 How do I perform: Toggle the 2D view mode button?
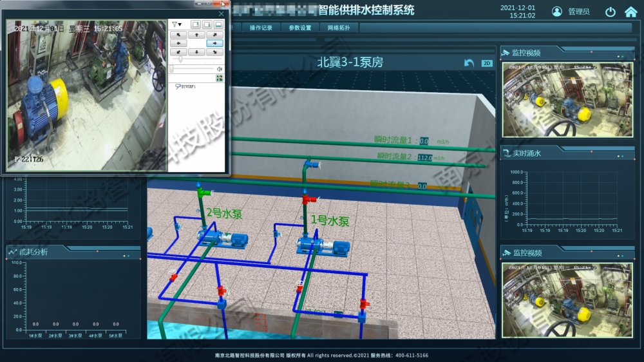487,63
